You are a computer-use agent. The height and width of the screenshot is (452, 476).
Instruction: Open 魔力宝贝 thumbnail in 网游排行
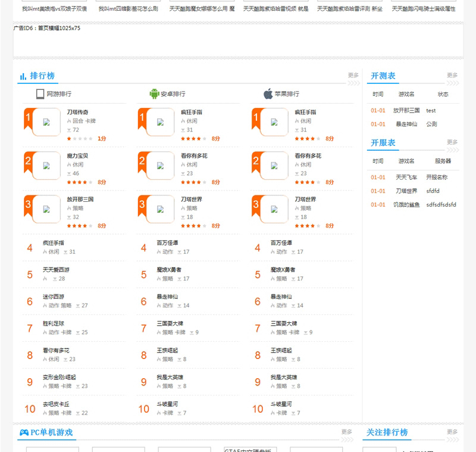[x=46, y=166]
